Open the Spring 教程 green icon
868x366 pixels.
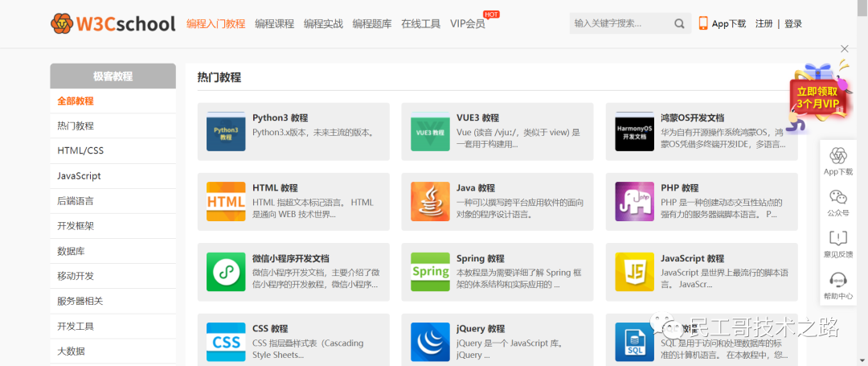[430, 272]
